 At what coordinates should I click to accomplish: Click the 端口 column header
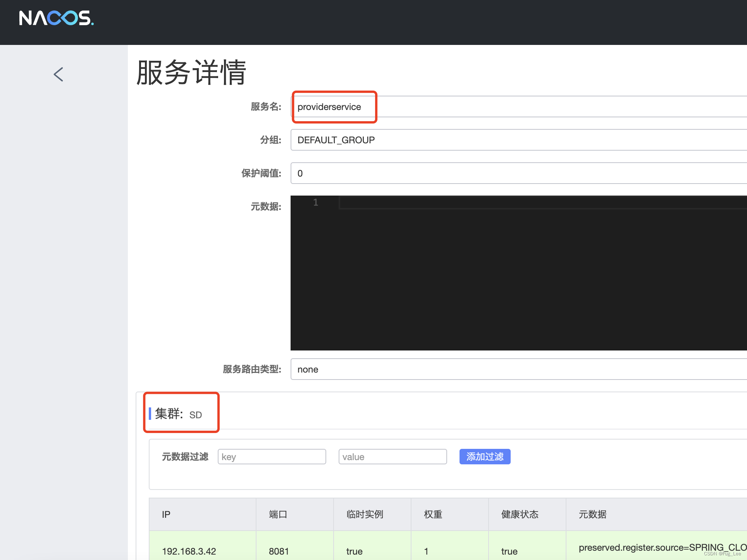point(295,515)
